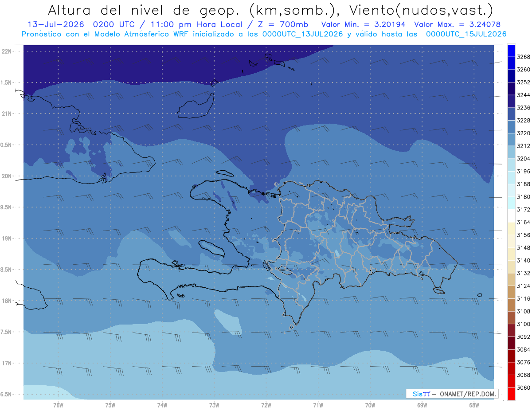Viewport: 532px width, 411px height.
Task: Select the '3252' legend value
Action: tap(524, 82)
